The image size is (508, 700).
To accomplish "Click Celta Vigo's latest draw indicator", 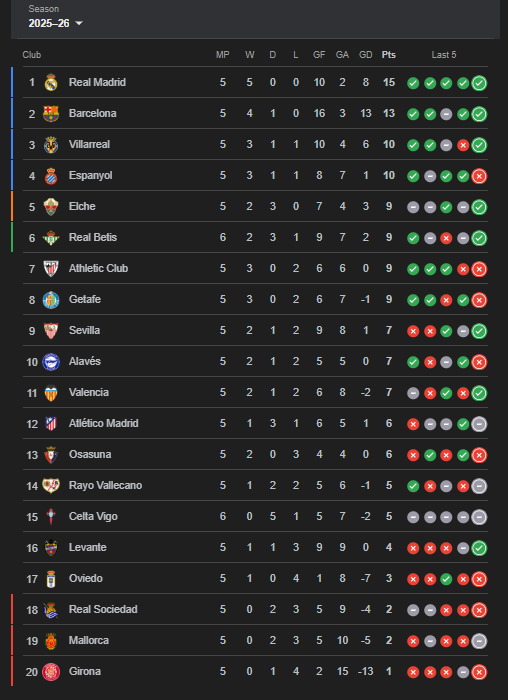I will click(479, 517).
